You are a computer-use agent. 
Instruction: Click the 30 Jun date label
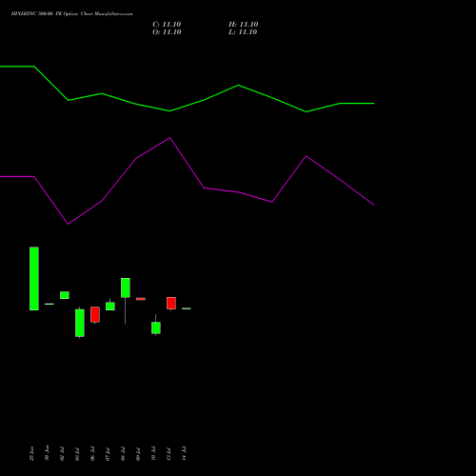pyautogui.click(x=47, y=453)
